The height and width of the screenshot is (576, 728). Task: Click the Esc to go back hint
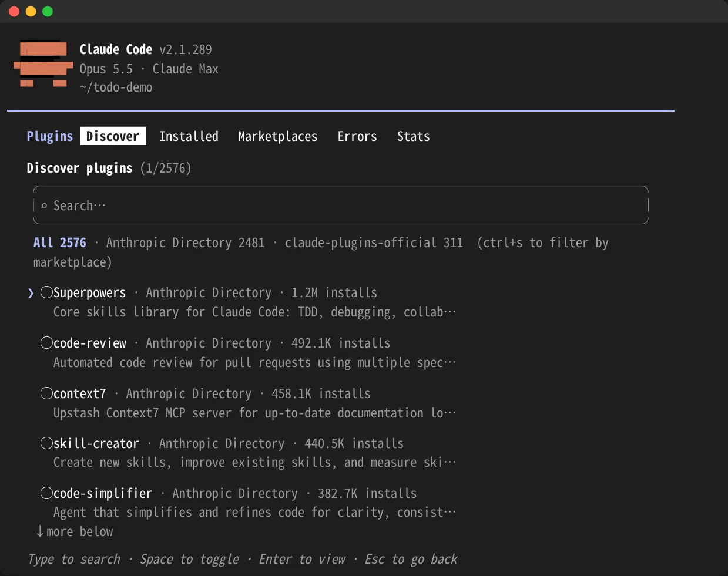pos(411,559)
